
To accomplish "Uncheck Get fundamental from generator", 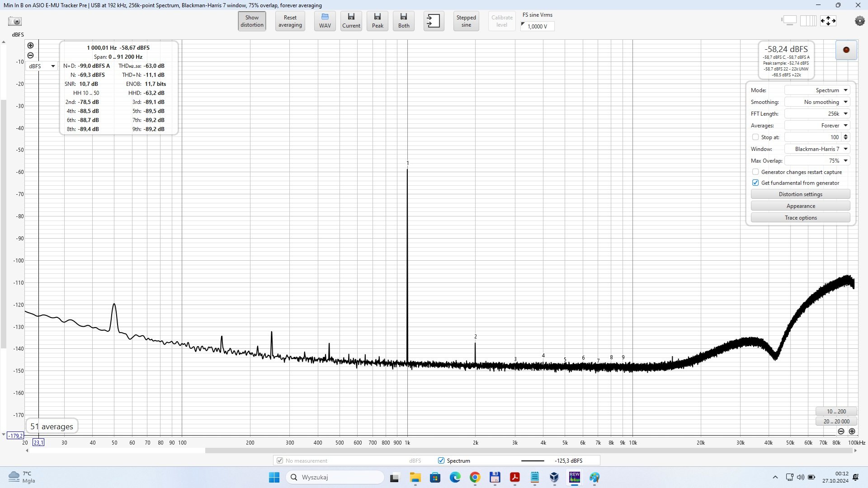I will tap(755, 183).
